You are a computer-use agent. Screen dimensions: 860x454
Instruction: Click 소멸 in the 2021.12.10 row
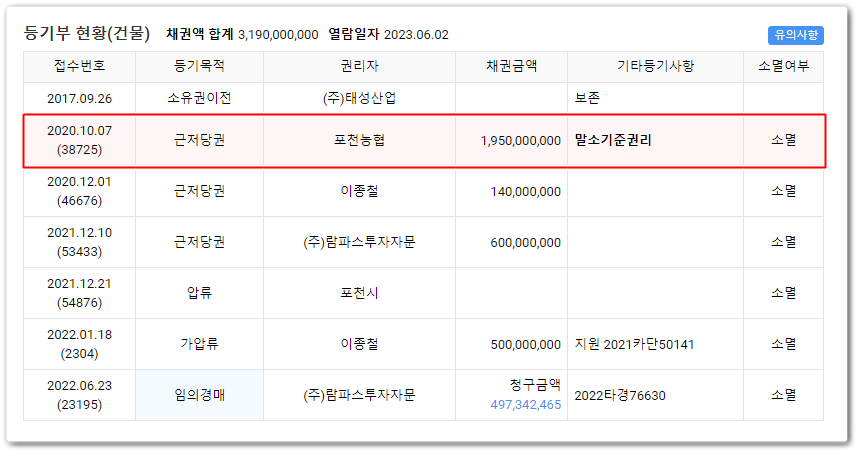pyautogui.click(x=783, y=242)
